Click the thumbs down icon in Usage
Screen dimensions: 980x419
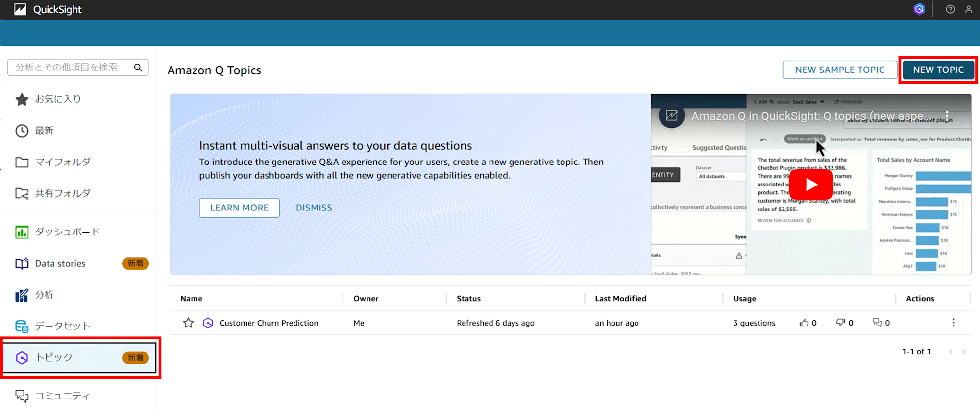[x=841, y=323]
